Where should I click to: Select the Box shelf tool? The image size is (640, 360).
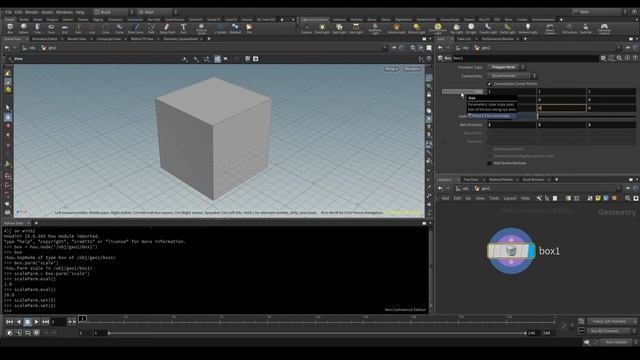(x=10, y=28)
